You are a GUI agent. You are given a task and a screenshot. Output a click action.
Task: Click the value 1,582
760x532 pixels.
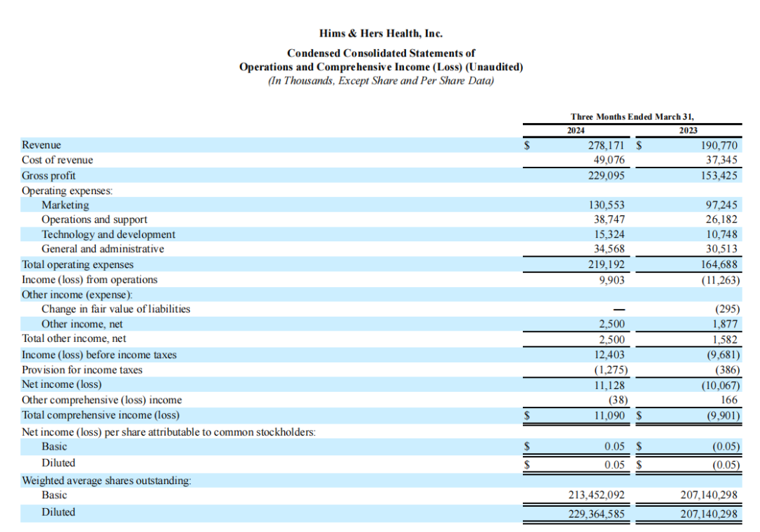coord(725,340)
